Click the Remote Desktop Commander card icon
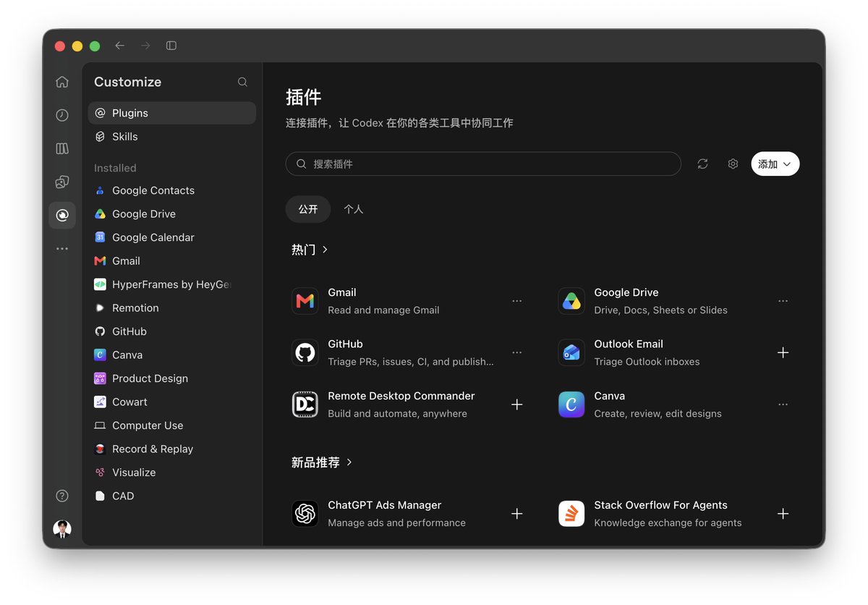This screenshot has height=605, width=868. pos(305,405)
